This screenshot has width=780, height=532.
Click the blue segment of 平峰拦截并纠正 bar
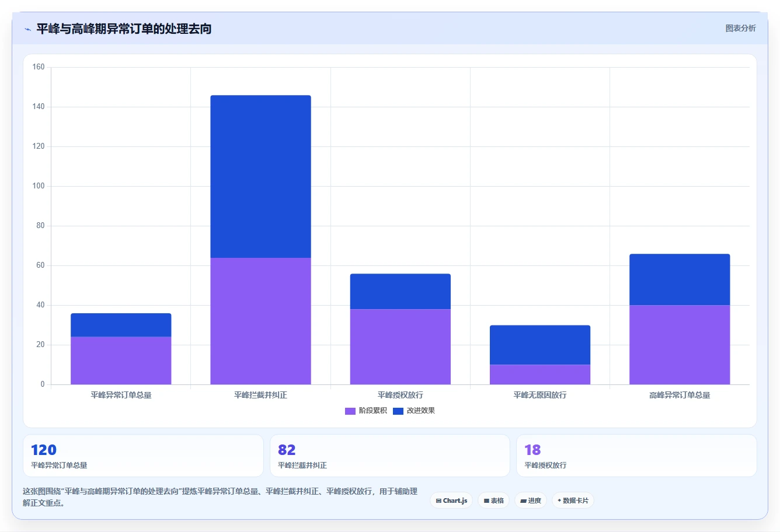pos(260,176)
